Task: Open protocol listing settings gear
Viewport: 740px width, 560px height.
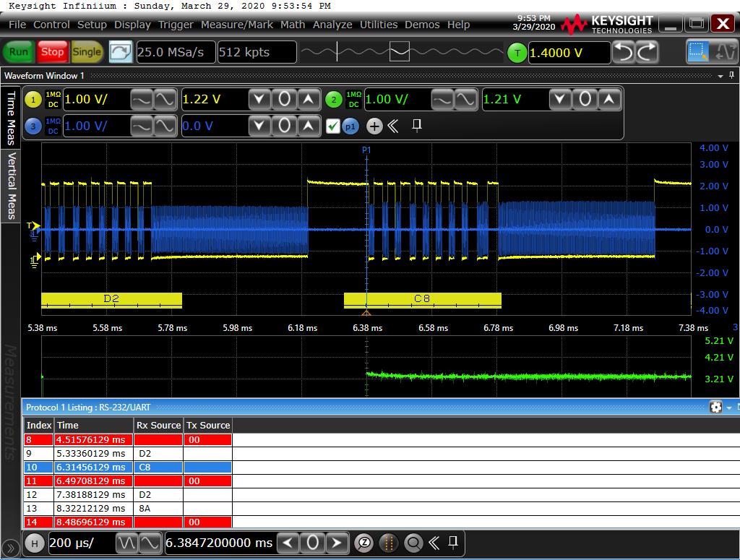Action: (715, 408)
